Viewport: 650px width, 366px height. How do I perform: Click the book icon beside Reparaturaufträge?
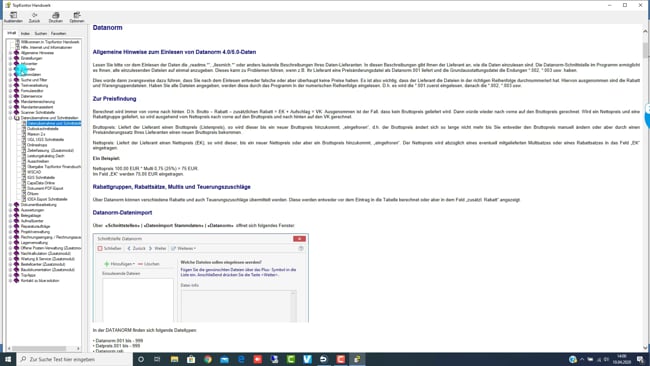pyautogui.click(x=17, y=226)
